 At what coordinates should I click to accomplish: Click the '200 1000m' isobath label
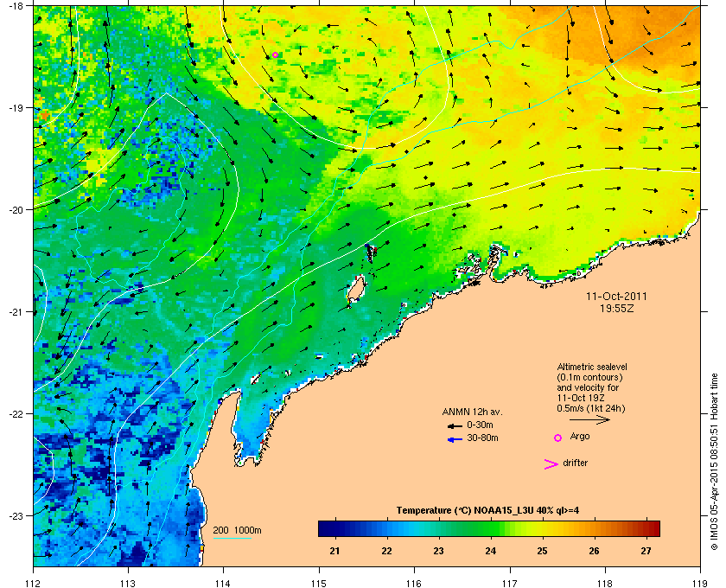click(237, 531)
